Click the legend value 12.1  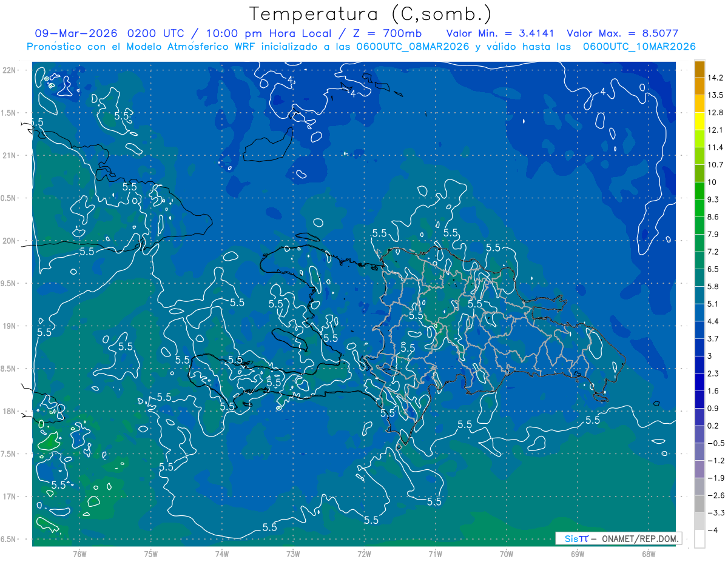(x=715, y=130)
